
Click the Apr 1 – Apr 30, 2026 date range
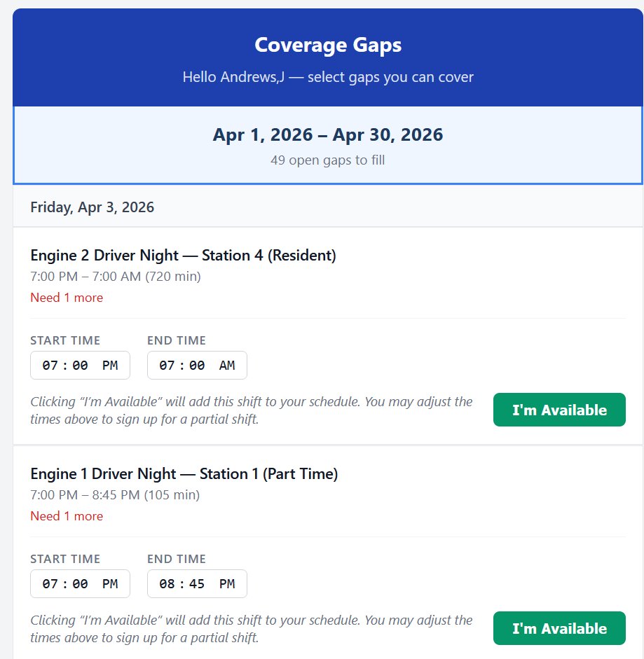tap(328, 134)
